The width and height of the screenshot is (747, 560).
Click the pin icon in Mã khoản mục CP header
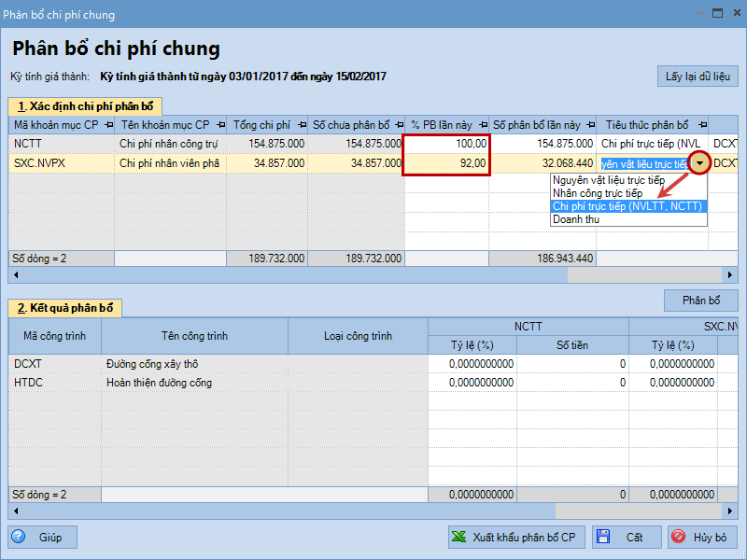click(108, 125)
